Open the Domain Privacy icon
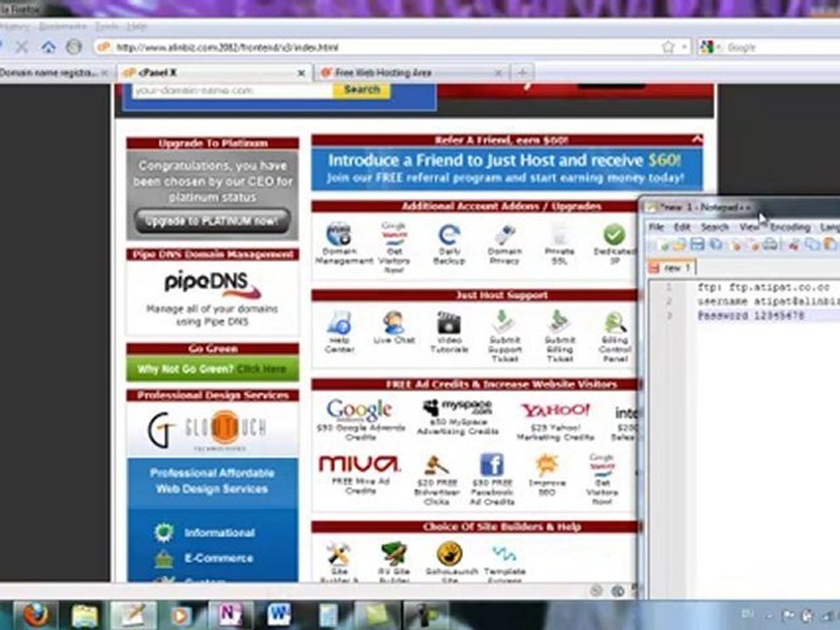This screenshot has height=630, width=840. [x=505, y=234]
